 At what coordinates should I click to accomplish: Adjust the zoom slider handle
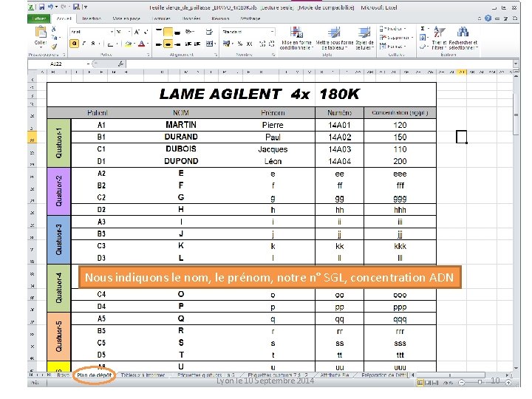(x=480, y=383)
